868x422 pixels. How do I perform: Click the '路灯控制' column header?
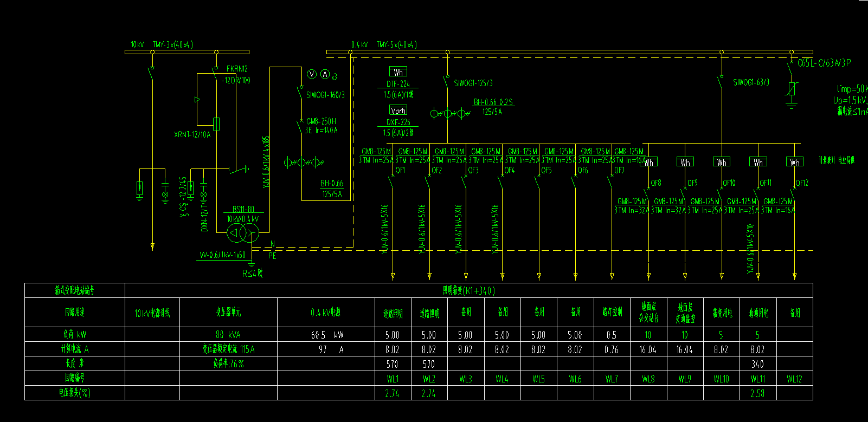click(x=612, y=313)
